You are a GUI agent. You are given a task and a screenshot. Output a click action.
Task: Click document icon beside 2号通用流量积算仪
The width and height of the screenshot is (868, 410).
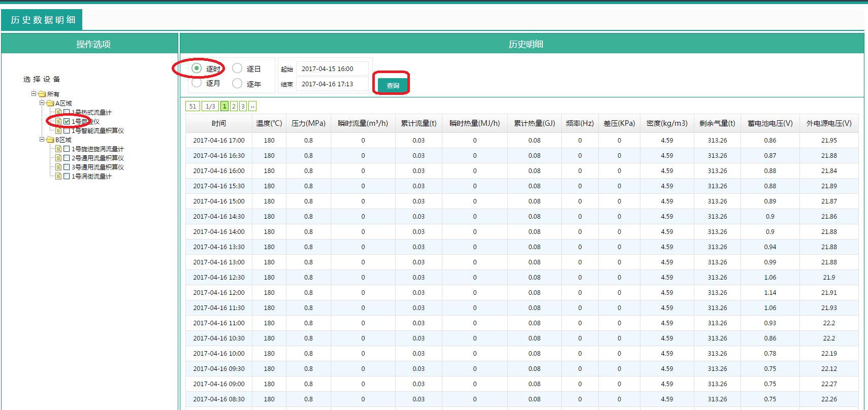click(58, 158)
